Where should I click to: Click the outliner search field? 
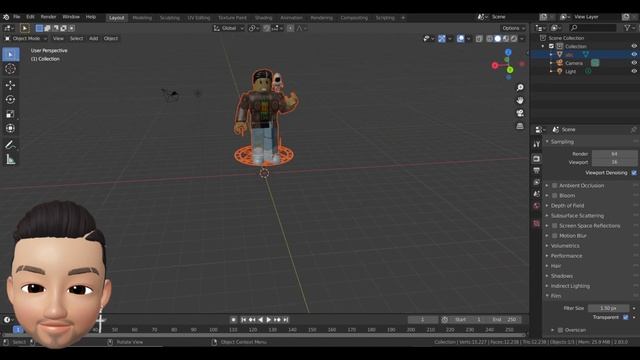593,28
